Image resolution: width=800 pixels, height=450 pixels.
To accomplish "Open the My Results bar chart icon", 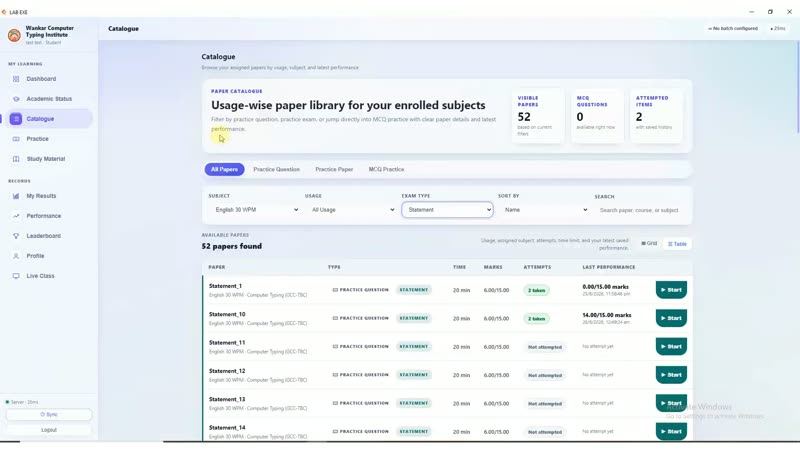I will pyautogui.click(x=16, y=196).
